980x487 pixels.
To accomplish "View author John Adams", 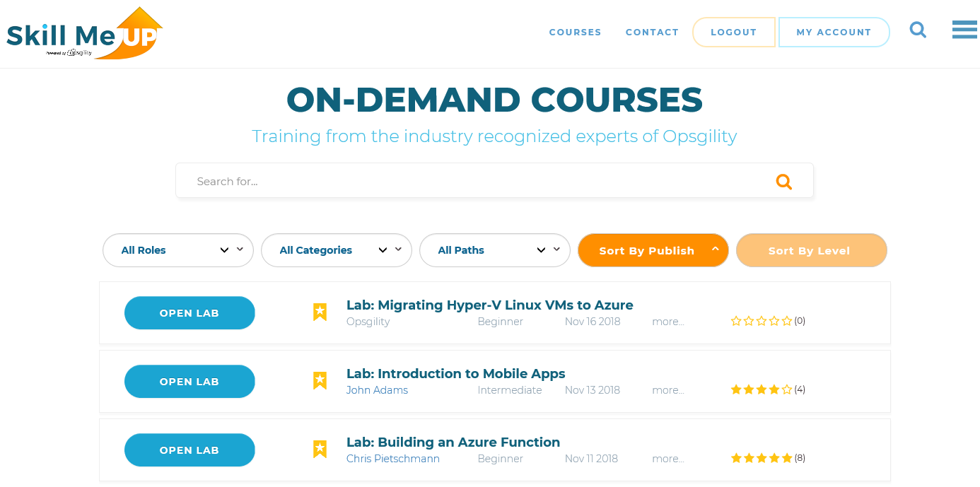I will point(377,390).
